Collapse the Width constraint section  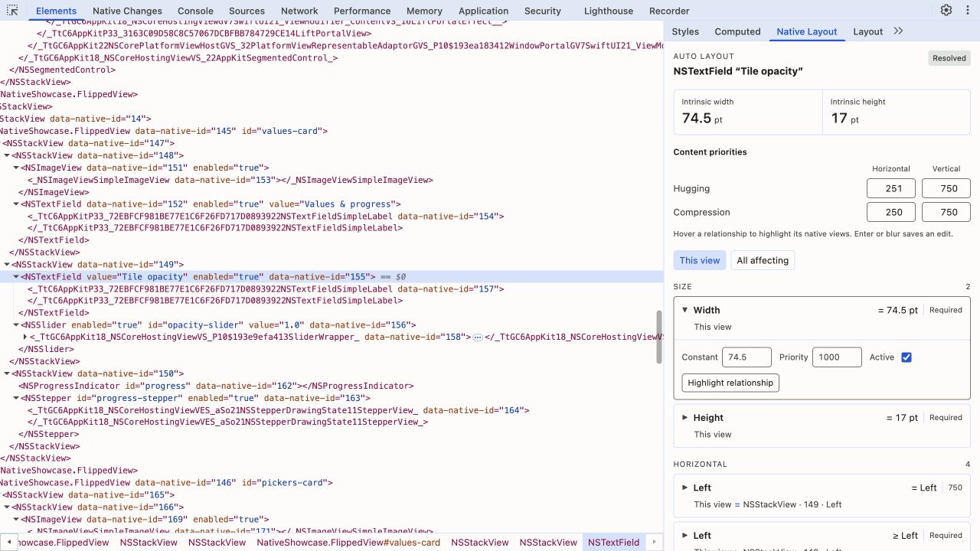(x=685, y=310)
